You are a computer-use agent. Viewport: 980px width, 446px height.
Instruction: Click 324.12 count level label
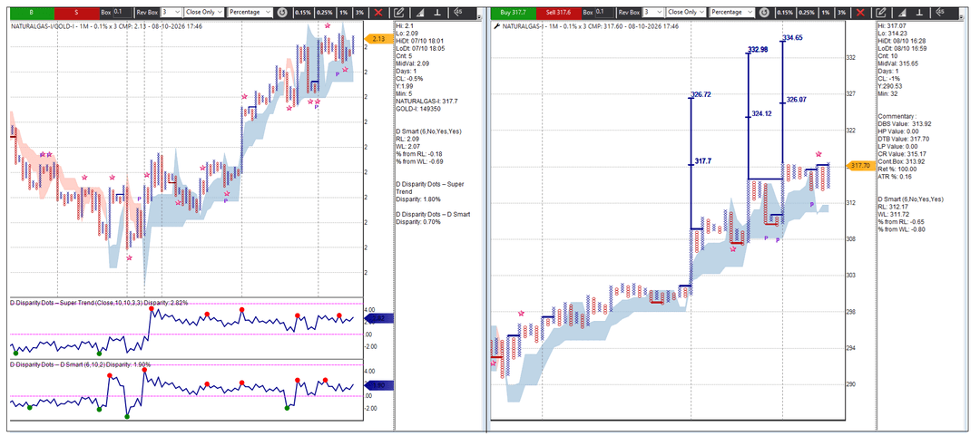tap(762, 113)
